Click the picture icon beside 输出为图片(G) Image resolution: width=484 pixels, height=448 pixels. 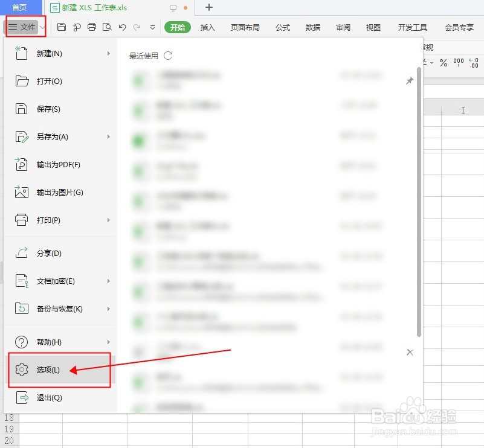21,192
